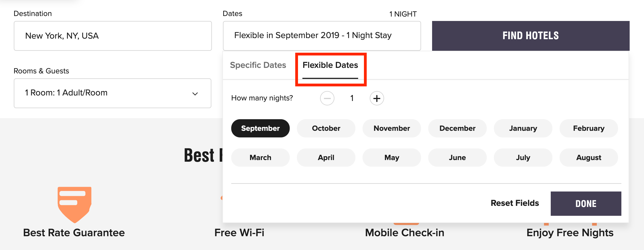Select December for the stay

tap(457, 128)
